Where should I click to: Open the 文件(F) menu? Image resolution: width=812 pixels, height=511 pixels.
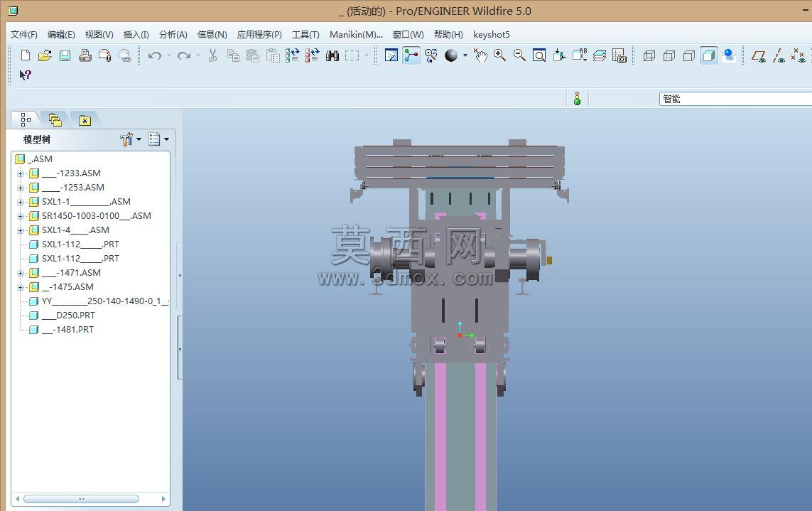(x=24, y=35)
